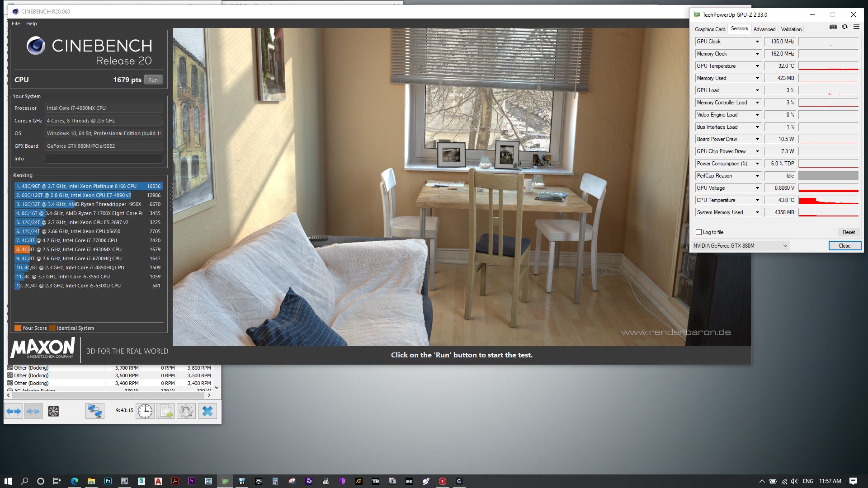Expand the Video Engine Load dropdown
The height and width of the screenshot is (488, 868).
click(x=757, y=115)
